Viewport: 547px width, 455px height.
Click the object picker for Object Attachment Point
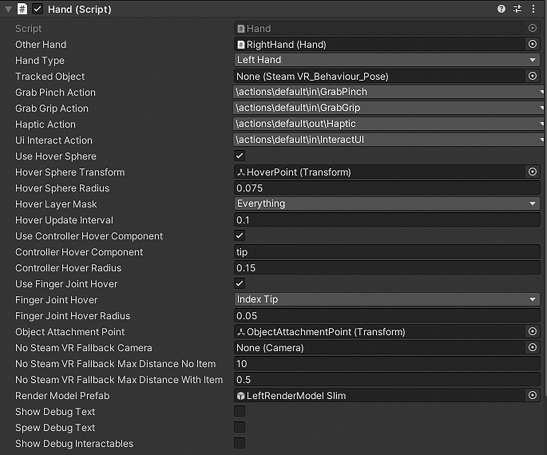532,331
